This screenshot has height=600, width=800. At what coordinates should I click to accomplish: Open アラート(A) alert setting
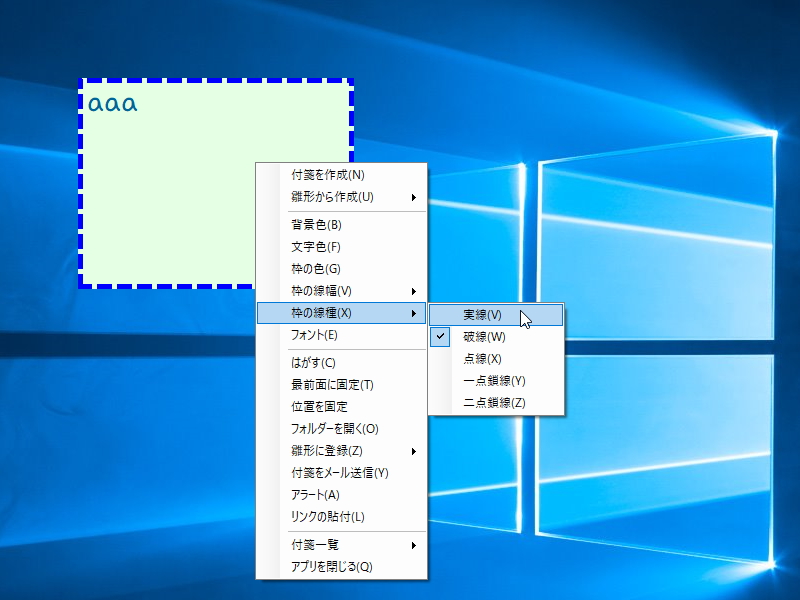(x=341, y=495)
